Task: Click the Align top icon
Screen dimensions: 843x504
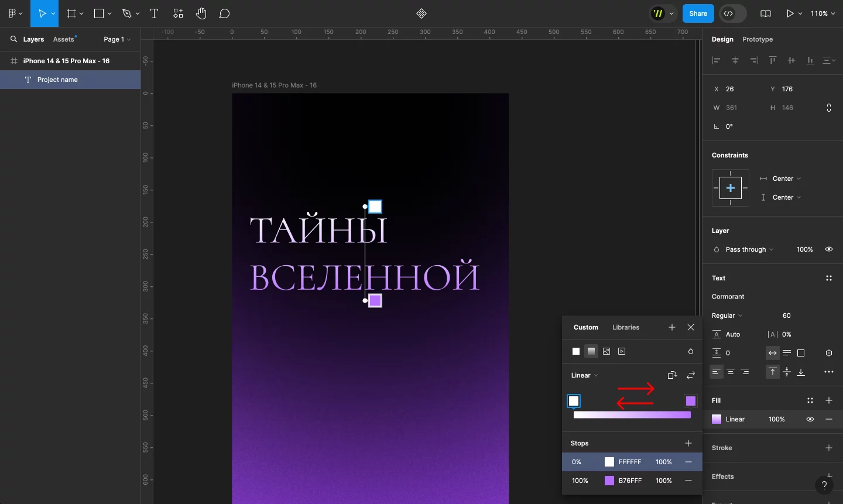Action: coord(773,60)
